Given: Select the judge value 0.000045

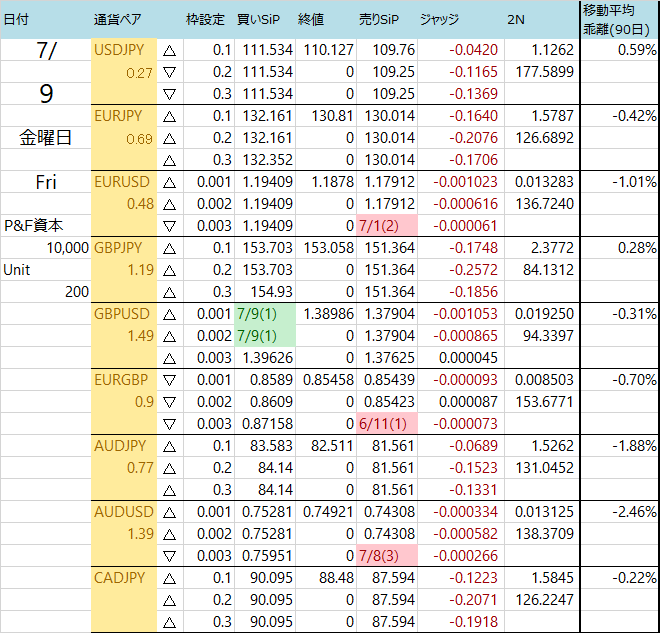Looking at the screenshot, I should (x=461, y=358).
